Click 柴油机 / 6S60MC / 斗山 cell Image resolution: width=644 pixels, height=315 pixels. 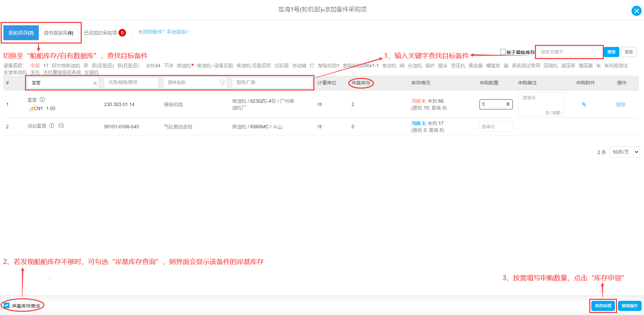257,127
